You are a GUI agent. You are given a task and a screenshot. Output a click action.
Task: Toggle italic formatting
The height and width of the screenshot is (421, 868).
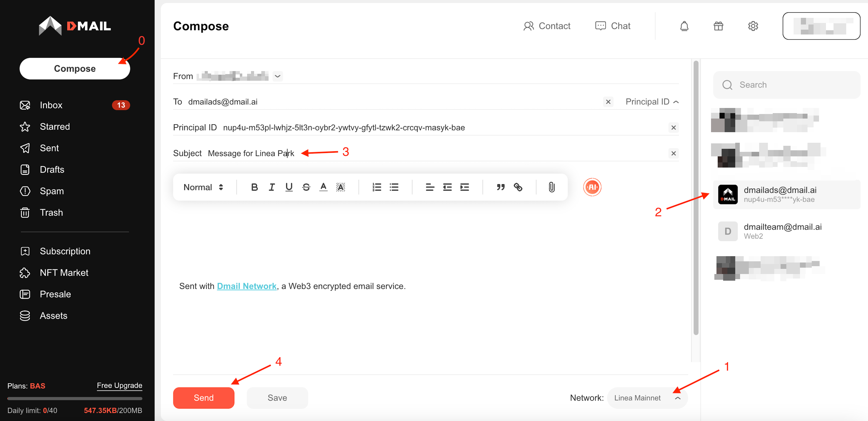coord(272,187)
